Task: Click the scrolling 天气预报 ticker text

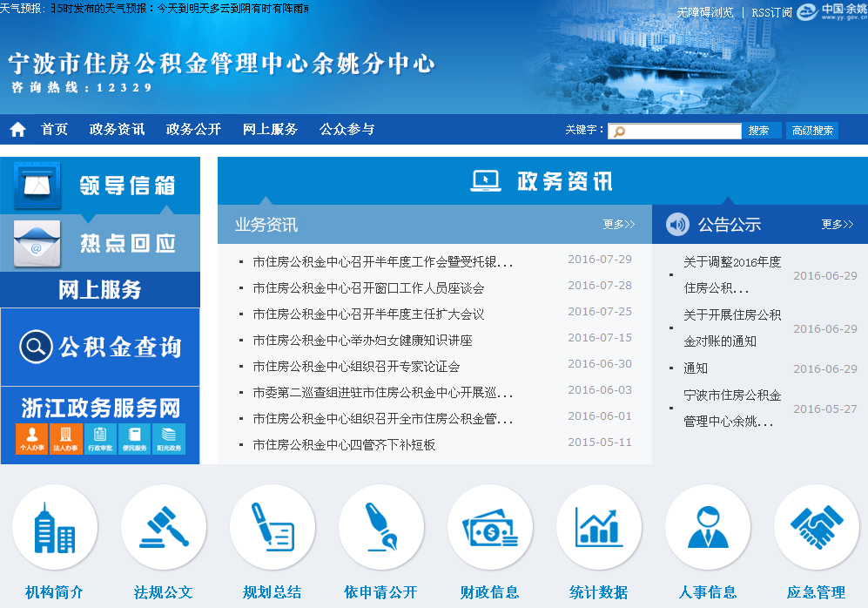Action: pyautogui.click(x=180, y=9)
